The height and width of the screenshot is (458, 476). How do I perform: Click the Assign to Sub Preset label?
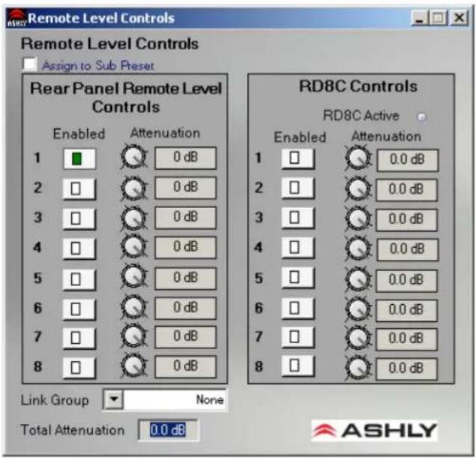pyautogui.click(x=98, y=66)
